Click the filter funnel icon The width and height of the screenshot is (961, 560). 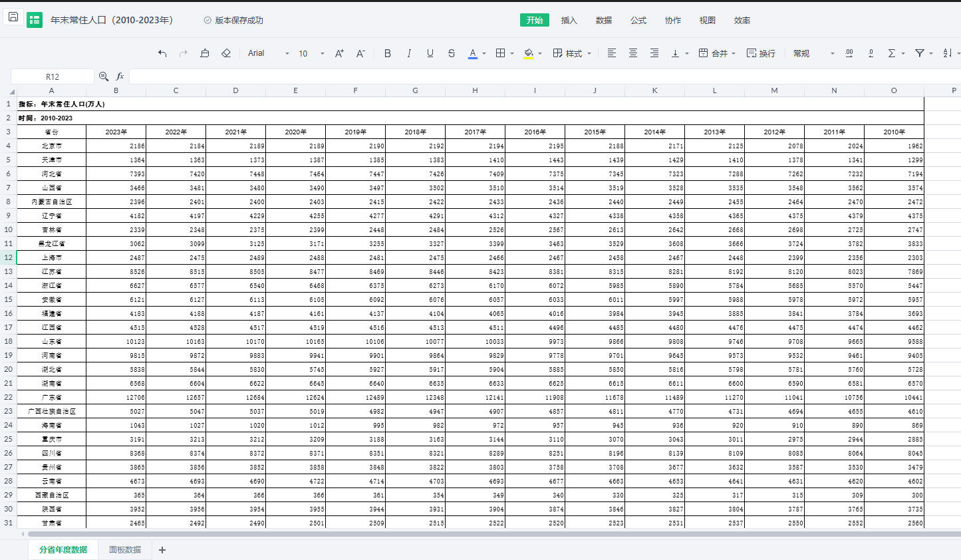point(920,53)
